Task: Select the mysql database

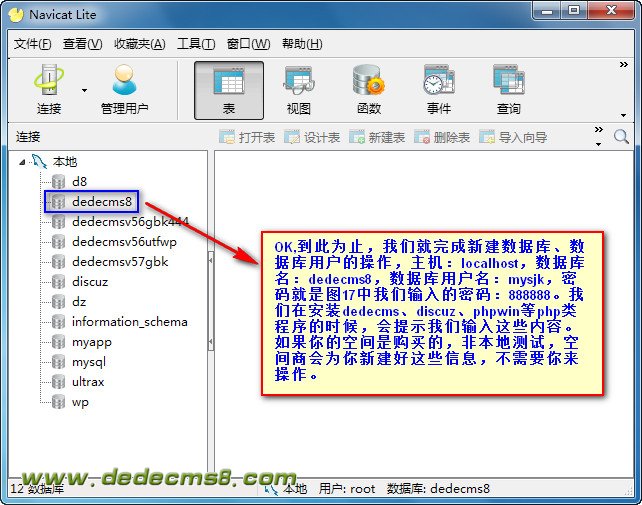Action: (89, 362)
